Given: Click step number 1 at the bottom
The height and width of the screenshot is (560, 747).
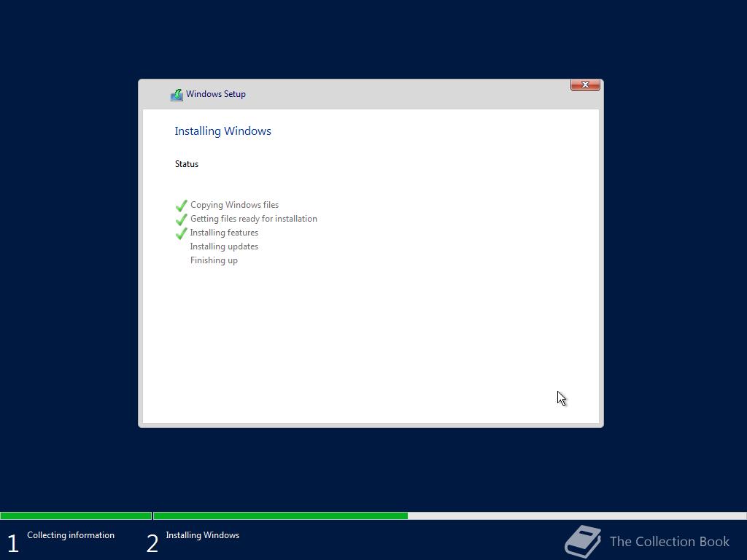Looking at the screenshot, I should pos(13,543).
